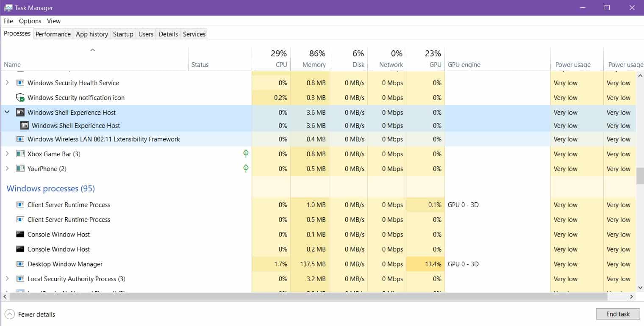Select the Processes tab
Viewport: 644px width, 326px height.
(x=17, y=33)
